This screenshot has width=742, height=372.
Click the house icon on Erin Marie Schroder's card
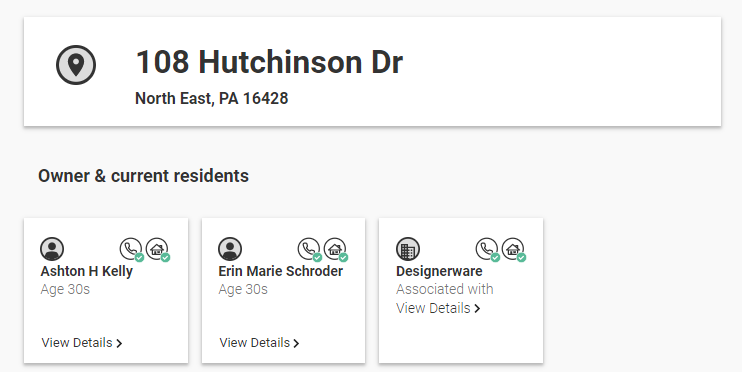(336, 249)
